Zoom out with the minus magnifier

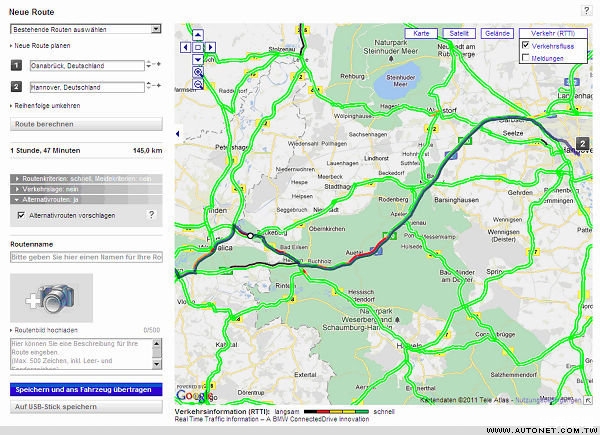[198, 84]
